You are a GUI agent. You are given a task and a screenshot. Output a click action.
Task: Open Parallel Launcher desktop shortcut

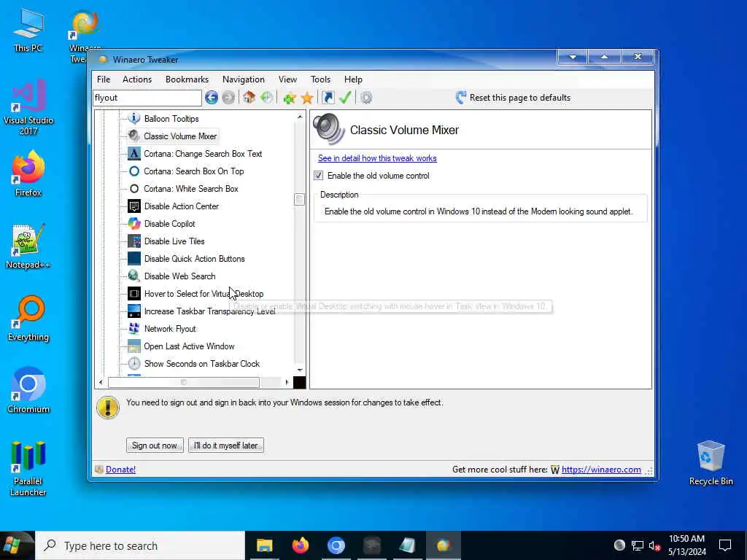[x=28, y=469]
